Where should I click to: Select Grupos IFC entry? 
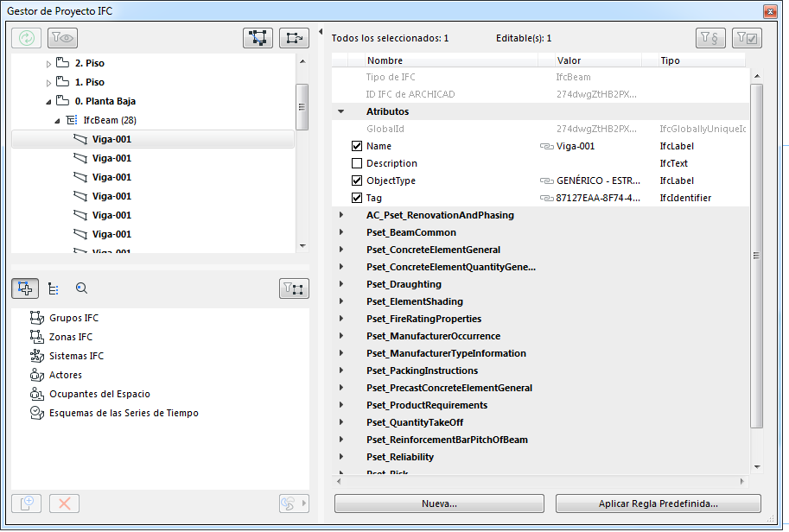(x=74, y=318)
